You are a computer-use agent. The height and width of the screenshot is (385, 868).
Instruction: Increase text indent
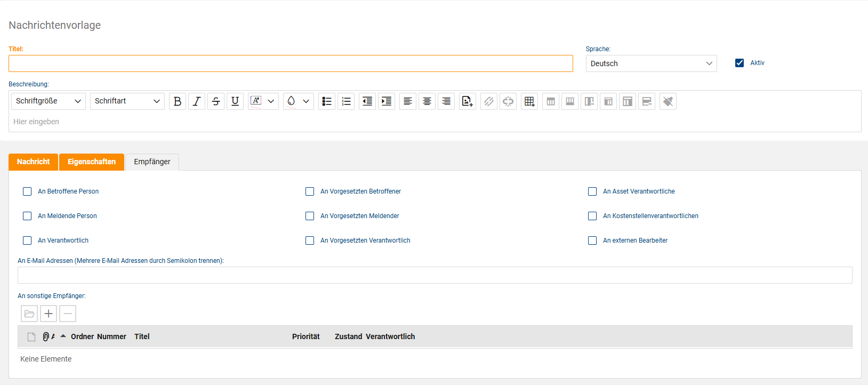coord(387,101)
